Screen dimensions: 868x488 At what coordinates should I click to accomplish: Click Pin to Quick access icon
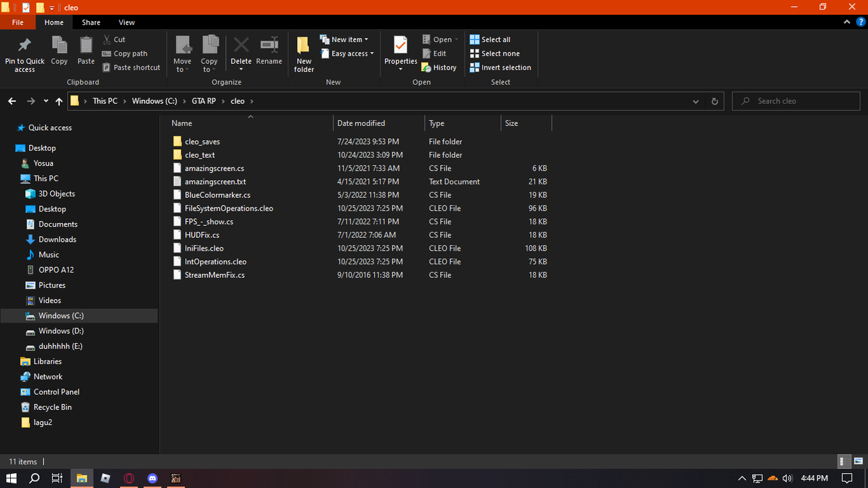click(24, 45)
